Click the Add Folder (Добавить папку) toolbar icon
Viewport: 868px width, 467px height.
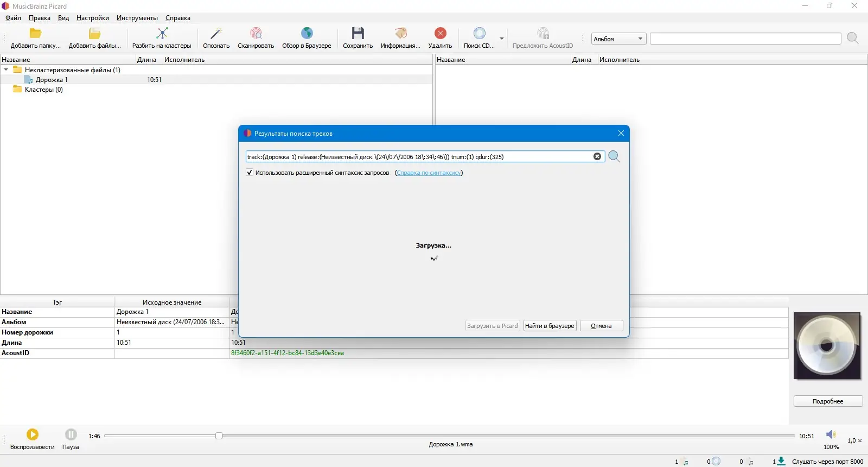point(35,34)
